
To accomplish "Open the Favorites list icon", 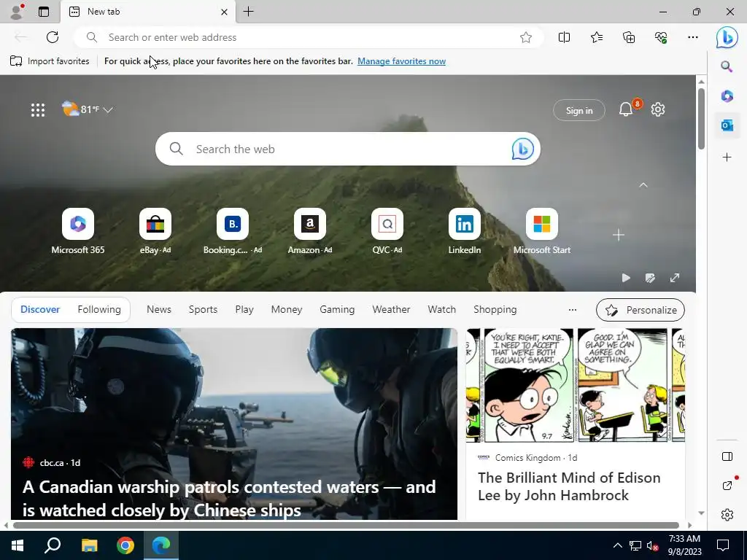I will tap(597, 37).
